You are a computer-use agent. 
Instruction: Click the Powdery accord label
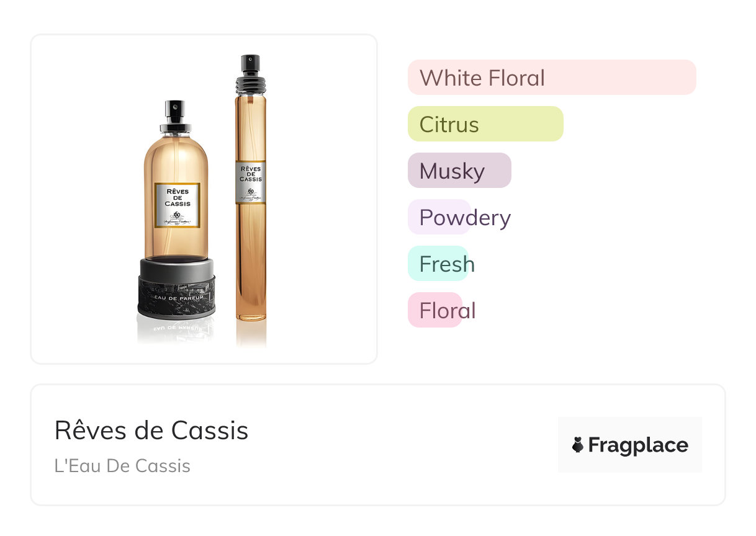click(x=464, y=218)
